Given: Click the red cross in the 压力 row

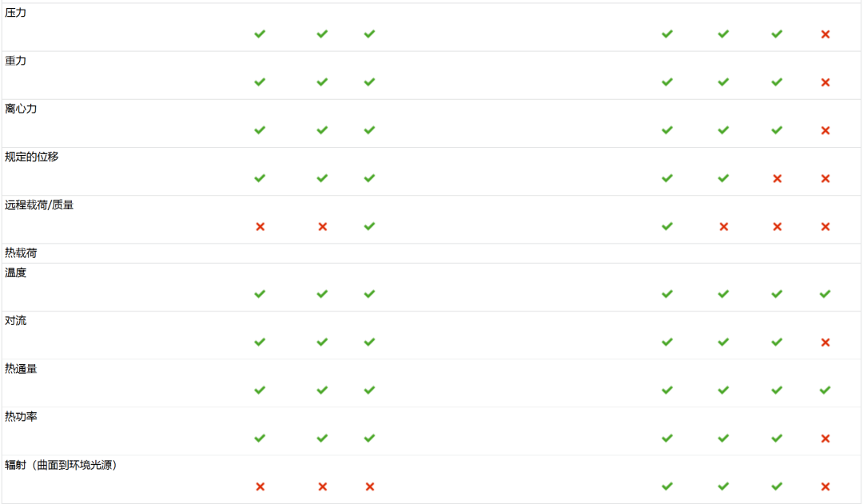Looking at the screenshot, I should (x=825, y=34).
